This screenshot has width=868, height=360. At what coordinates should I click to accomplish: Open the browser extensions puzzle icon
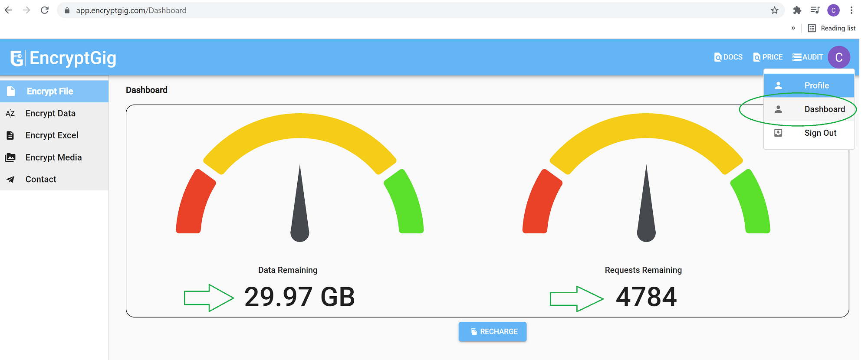click(797, 10)
